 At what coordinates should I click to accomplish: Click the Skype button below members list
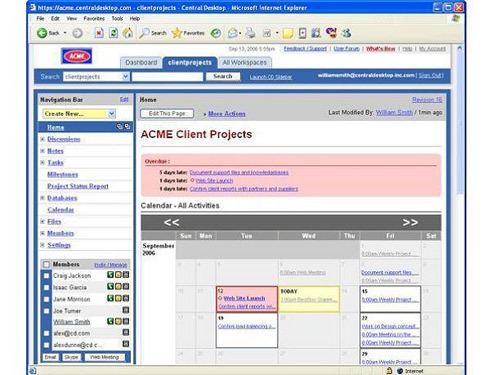click(x=71, y=357)
